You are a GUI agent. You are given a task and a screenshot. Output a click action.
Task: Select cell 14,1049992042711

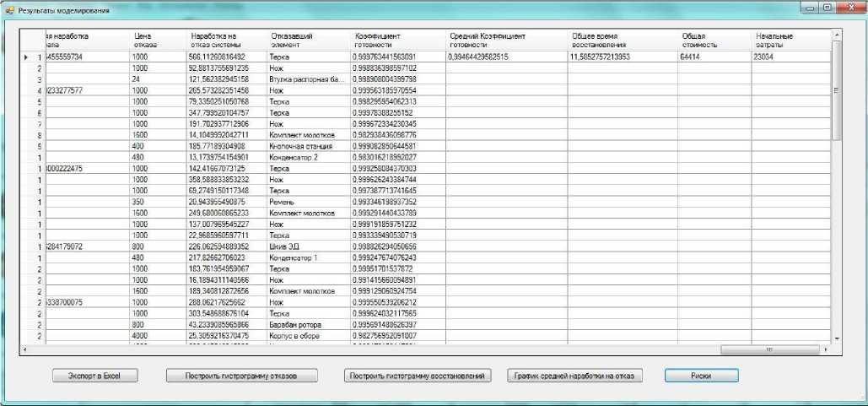[226, 135]
